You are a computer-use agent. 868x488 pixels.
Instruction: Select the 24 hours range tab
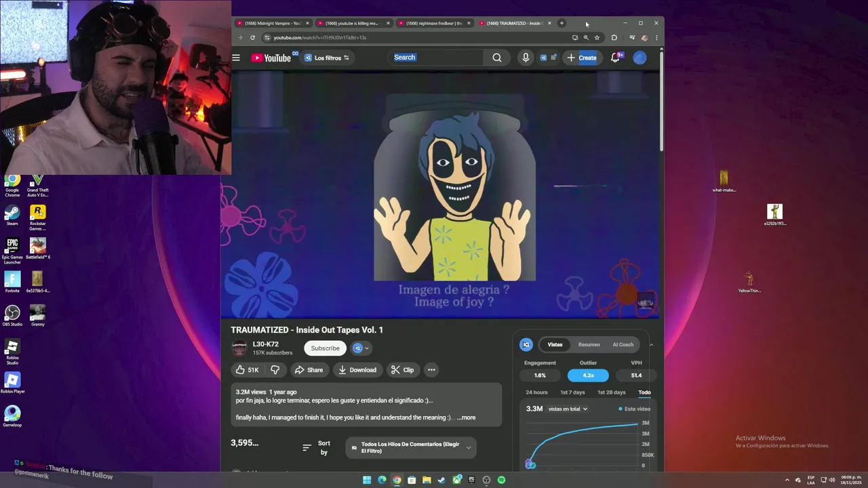point(536,392)
